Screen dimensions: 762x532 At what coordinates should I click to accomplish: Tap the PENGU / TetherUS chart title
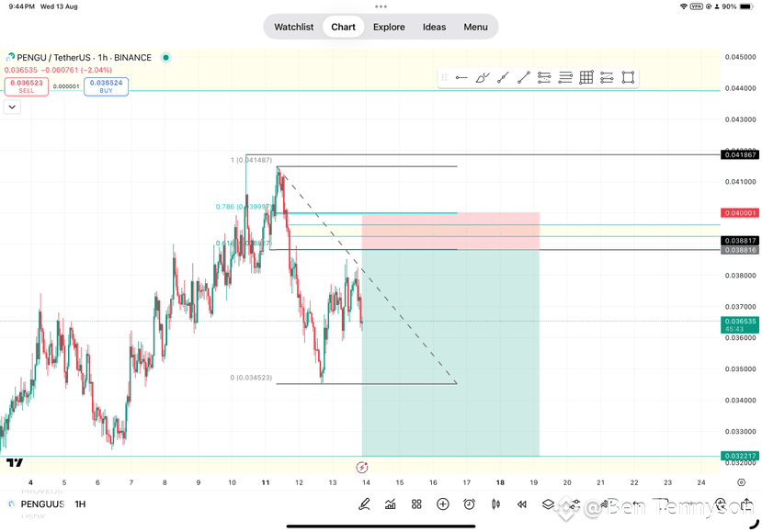coord(84,58)
